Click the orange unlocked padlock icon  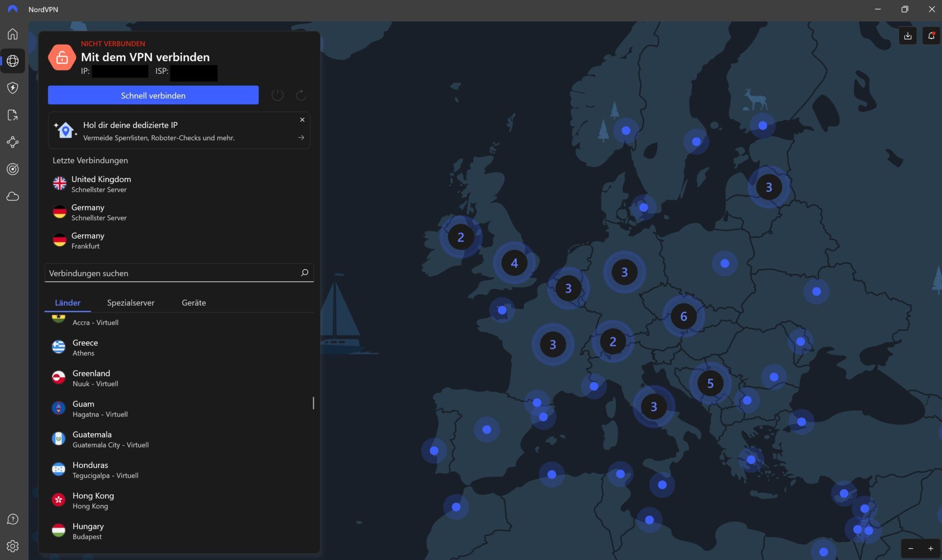tap(62, 57)
